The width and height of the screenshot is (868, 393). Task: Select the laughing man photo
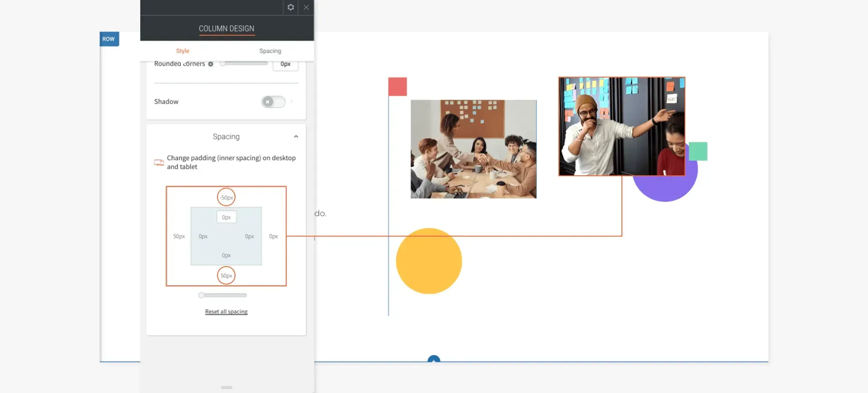pos(622,126)
